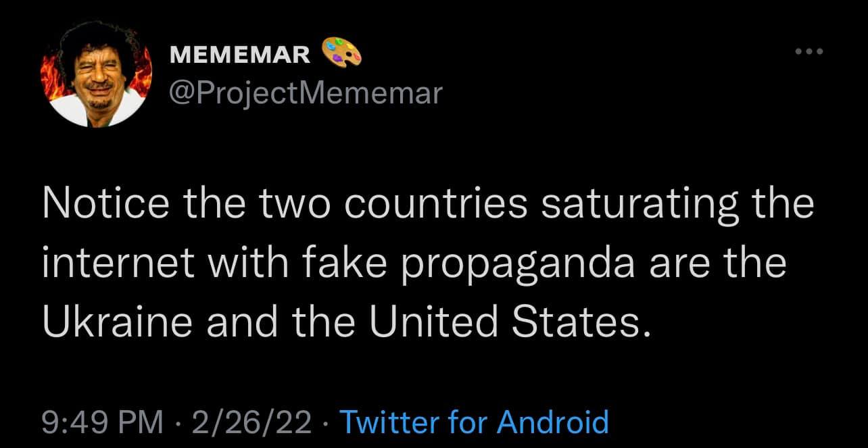Click the word "fake" in the tweet
This screenshot has height=448, width=868.
(x=352, y=264)
